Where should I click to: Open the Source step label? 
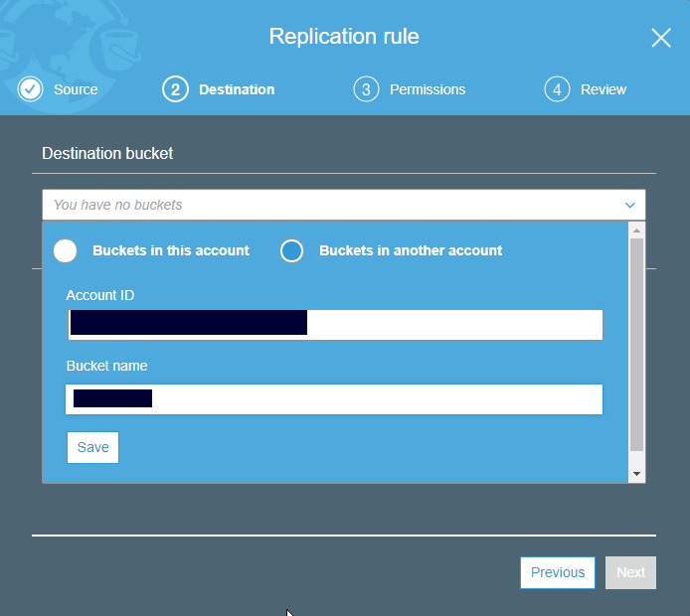[76, 89]
